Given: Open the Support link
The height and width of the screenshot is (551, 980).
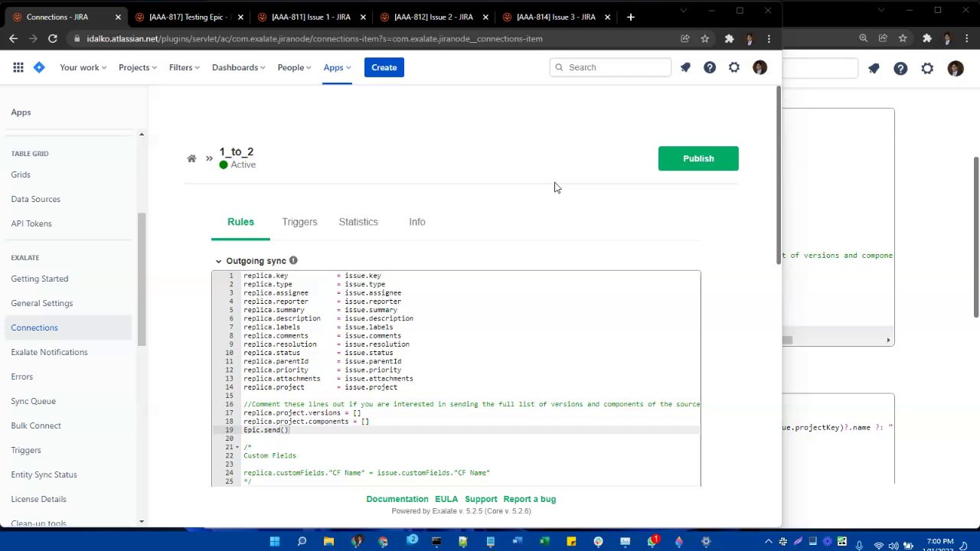Looking at the screenshot, I should pyautogui.click(x=481, y=499).
